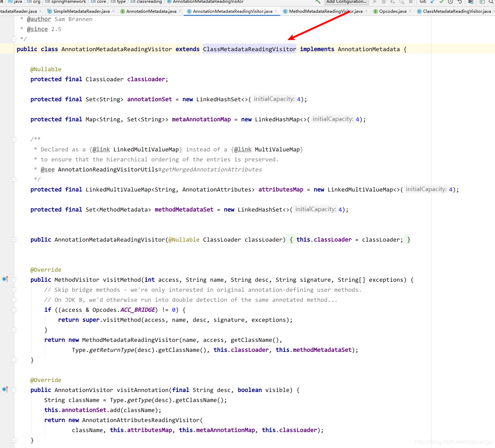Select the AnnotationMetadataReadingVisitor.java tab
495x448 pixels.
232,11
